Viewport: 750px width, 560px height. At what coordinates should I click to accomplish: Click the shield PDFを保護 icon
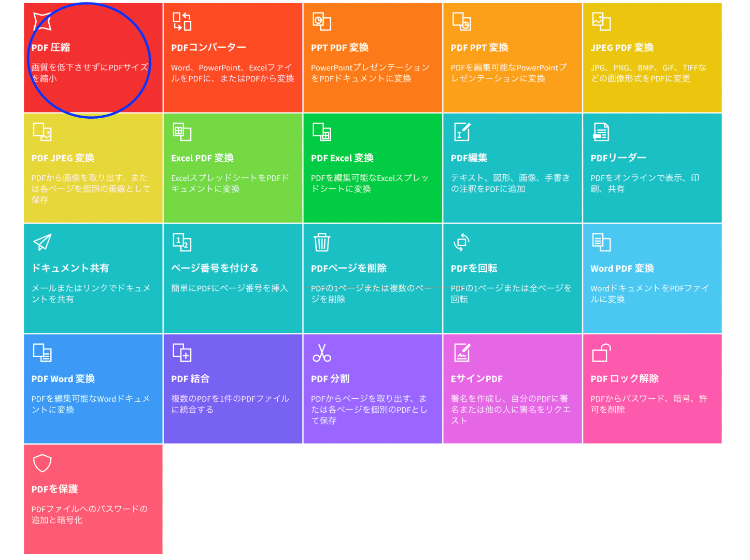[x=42, y=463]
